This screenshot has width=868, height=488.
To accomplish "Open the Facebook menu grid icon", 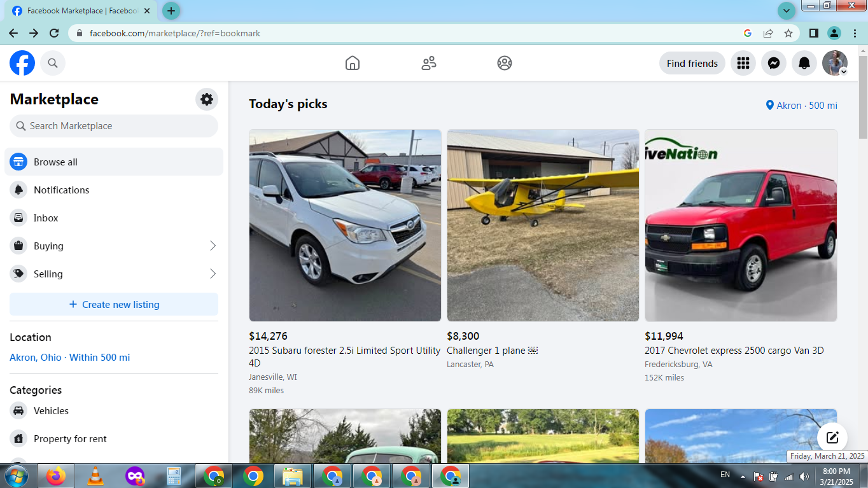I will tap(743, 63).
